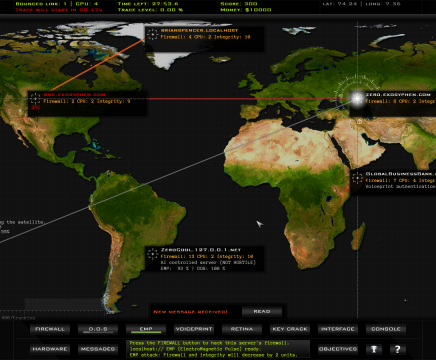This screenshot has width=436, height=360.
Task: View the mission Objectives
Action: pos(338,349)
